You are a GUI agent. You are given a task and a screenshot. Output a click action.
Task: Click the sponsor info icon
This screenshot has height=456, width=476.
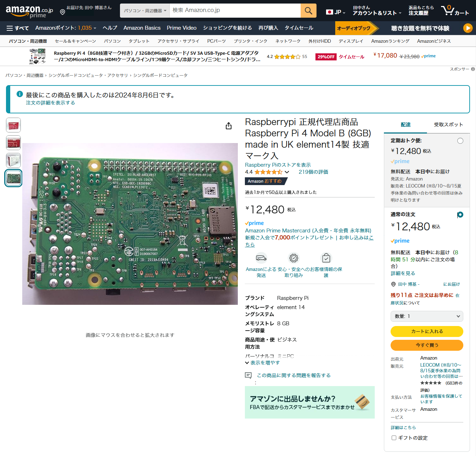473,69
